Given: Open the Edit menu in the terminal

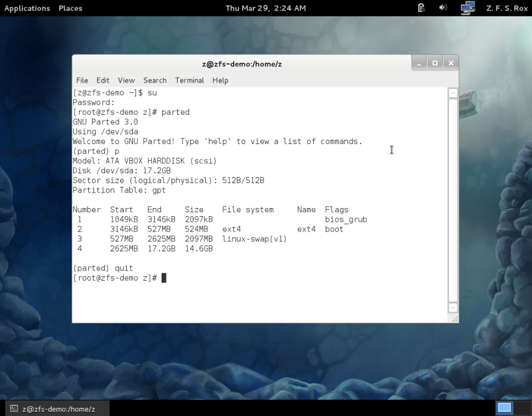Looking at the screenshot, I should pos(103,80).
